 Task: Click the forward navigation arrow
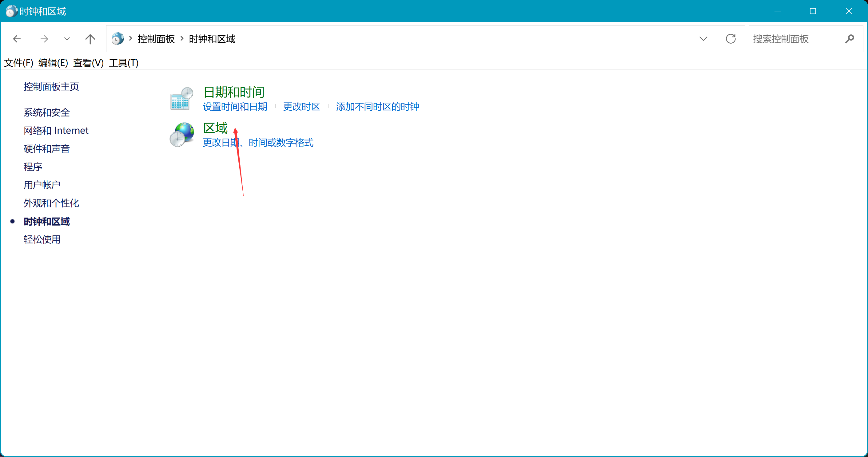[44, 39]
